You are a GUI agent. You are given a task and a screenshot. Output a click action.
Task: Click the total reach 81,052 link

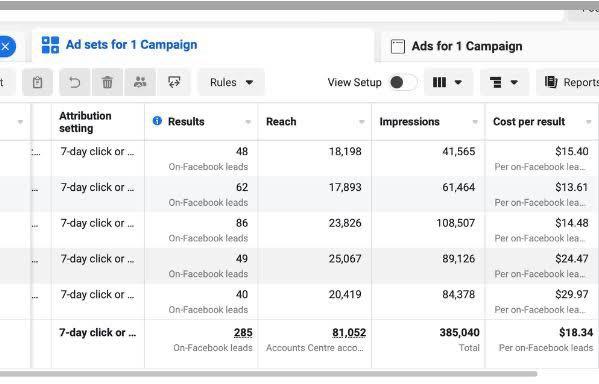(349, 333)
